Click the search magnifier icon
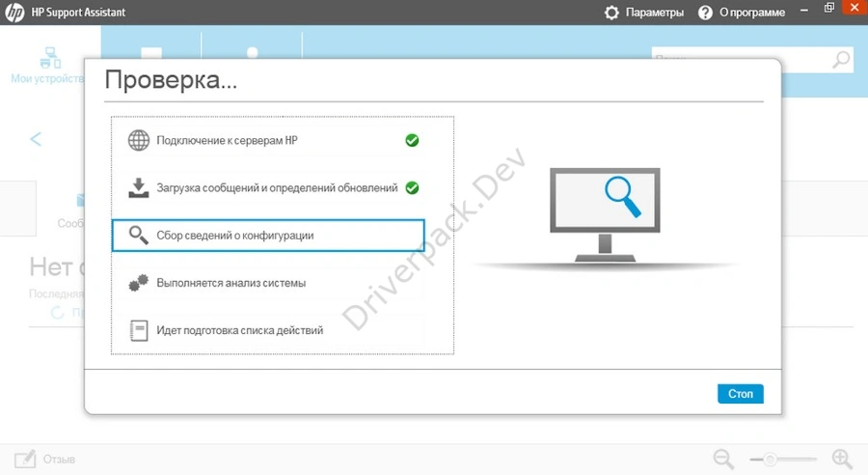Screen dimensions: 868x475 pyautogui.click(x=841, y=59)
